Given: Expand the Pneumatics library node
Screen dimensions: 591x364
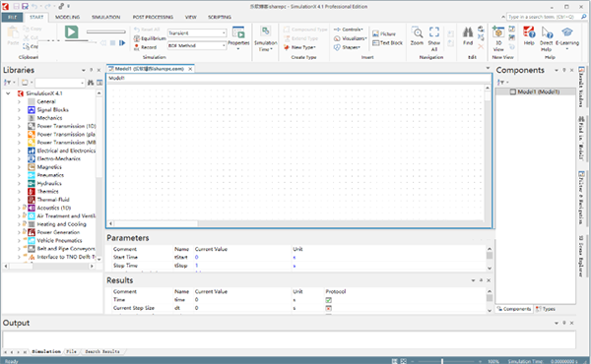Looking at the screenshot, I should pyautogui.click(x=19, y=175).
